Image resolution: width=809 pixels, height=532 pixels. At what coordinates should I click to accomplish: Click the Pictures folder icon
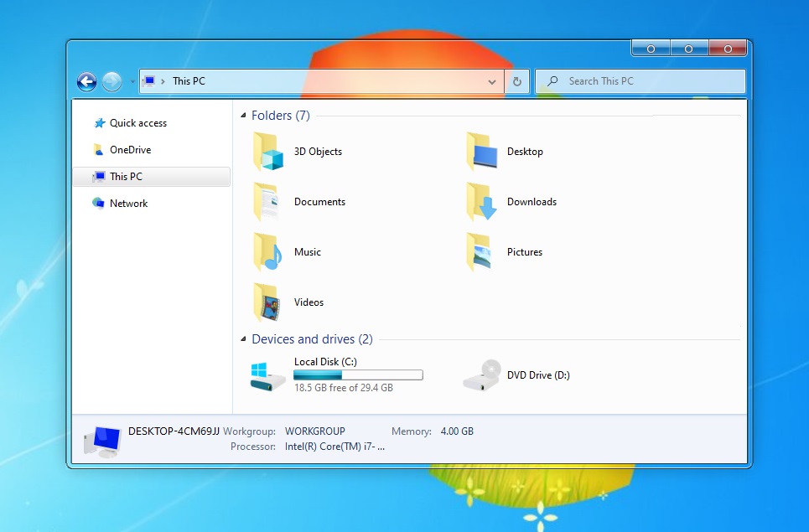(482, 252)
